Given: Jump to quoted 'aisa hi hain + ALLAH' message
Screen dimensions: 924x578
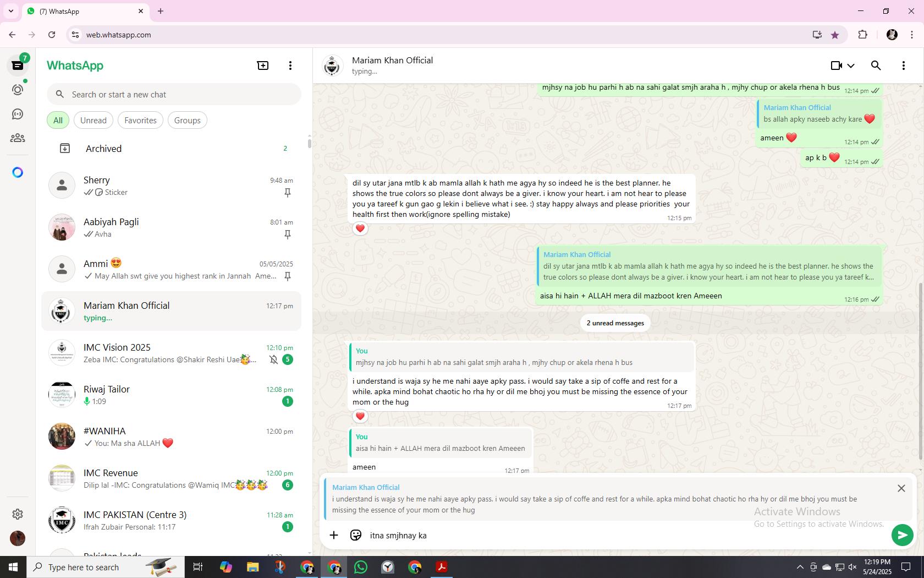Looking at the screenshot, I should tap(440, 443).
